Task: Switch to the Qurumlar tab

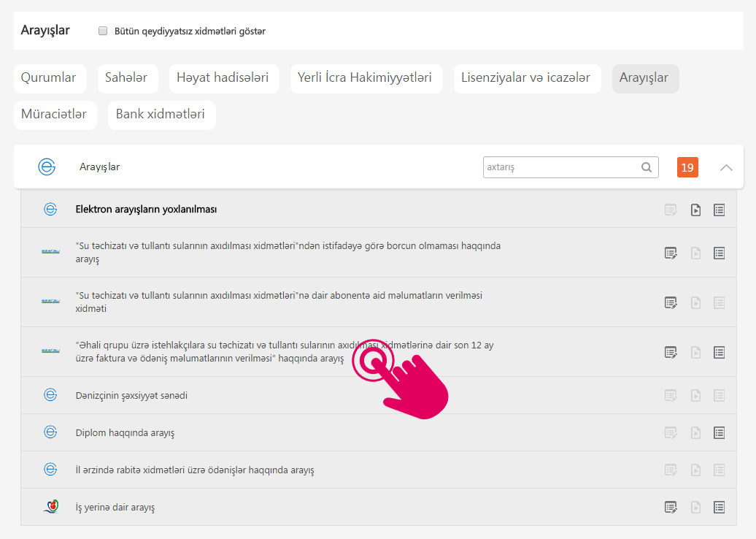Action: point(50,79)
